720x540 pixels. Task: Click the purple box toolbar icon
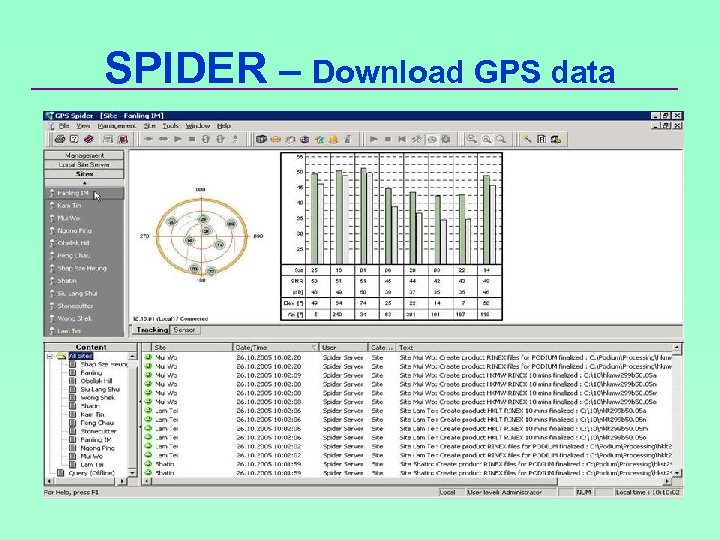point(304,139)
